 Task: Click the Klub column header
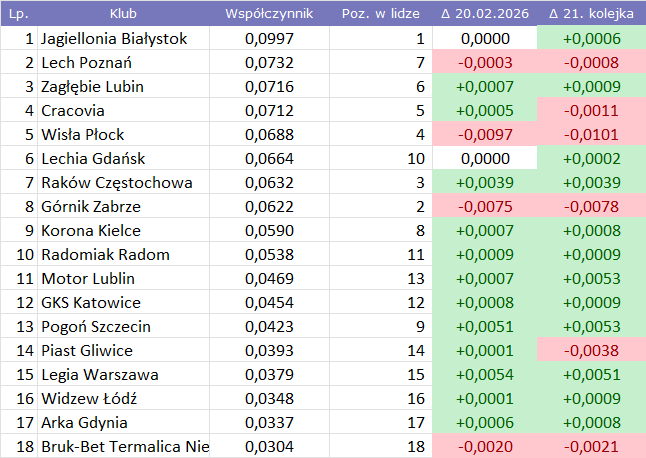tap(123, 14)
